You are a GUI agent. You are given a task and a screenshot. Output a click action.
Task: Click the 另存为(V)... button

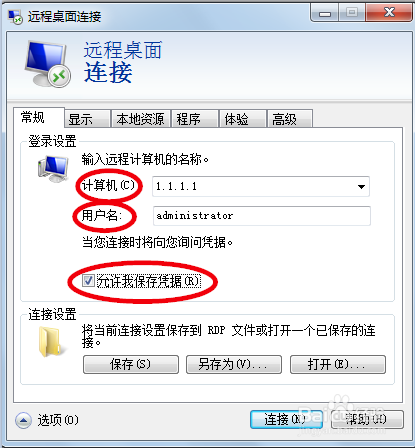234,364
